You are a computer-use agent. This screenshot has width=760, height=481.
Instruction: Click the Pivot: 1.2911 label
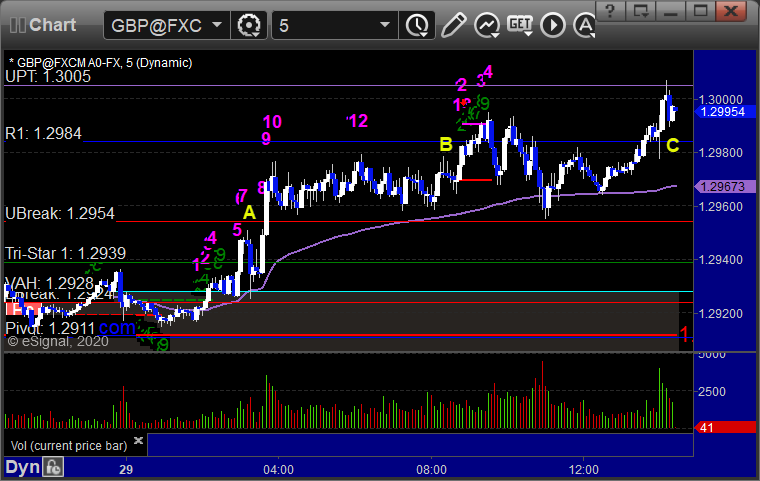pyautogui.click(x=50, y=328)
